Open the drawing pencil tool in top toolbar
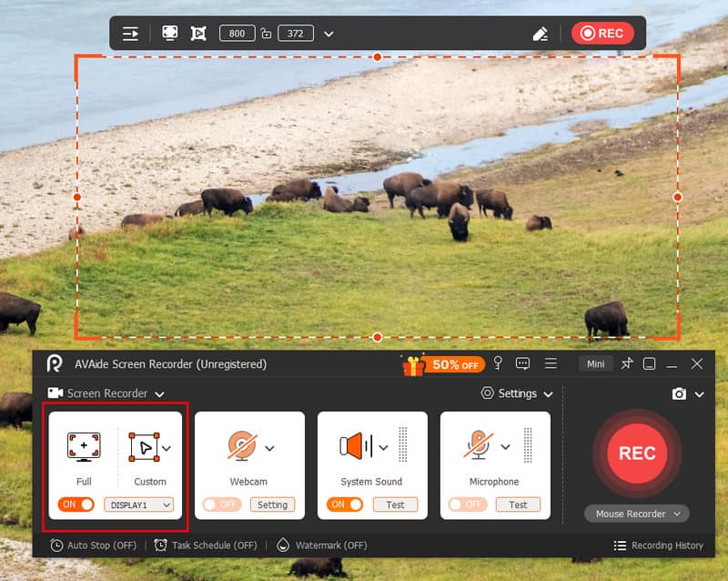728x581 pixels. pyautogui.click(x=541, y=34)
